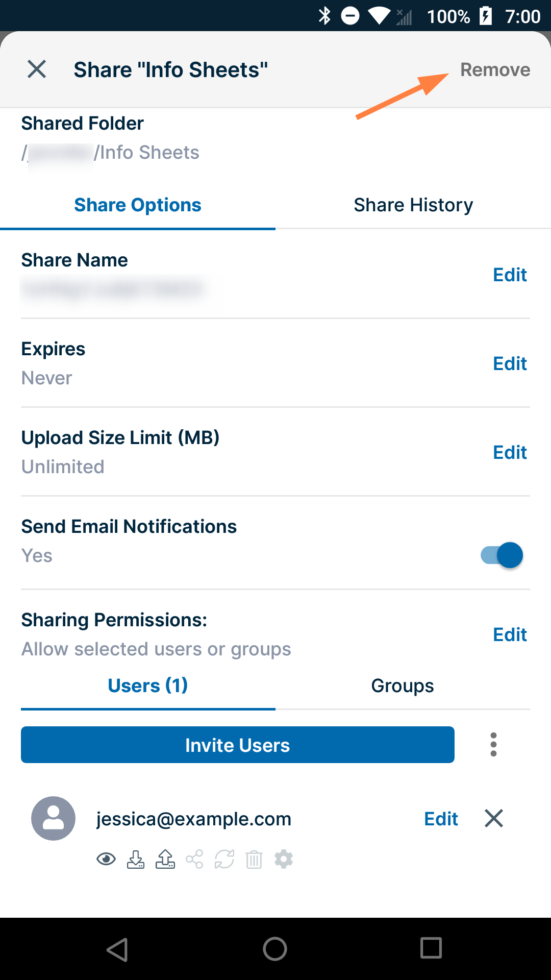The image size is (551, 980).
Task: Tap the three-dot menu beside Invite Users
Action: point(493,745)
